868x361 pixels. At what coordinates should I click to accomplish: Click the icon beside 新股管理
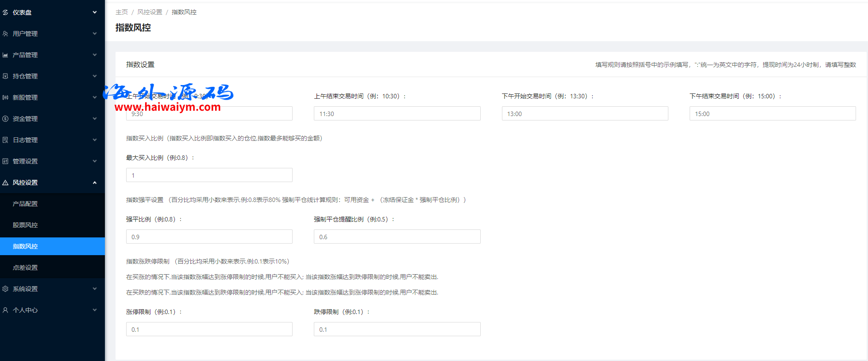tap(5, 97)
